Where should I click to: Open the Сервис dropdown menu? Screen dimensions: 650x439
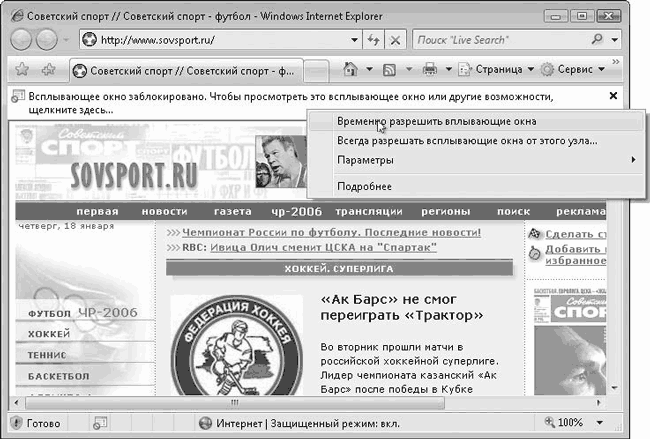point(573,70)
